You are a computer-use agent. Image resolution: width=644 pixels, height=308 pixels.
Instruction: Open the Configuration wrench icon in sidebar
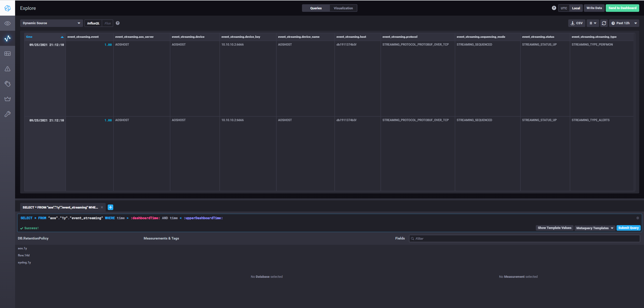[8, 114]
